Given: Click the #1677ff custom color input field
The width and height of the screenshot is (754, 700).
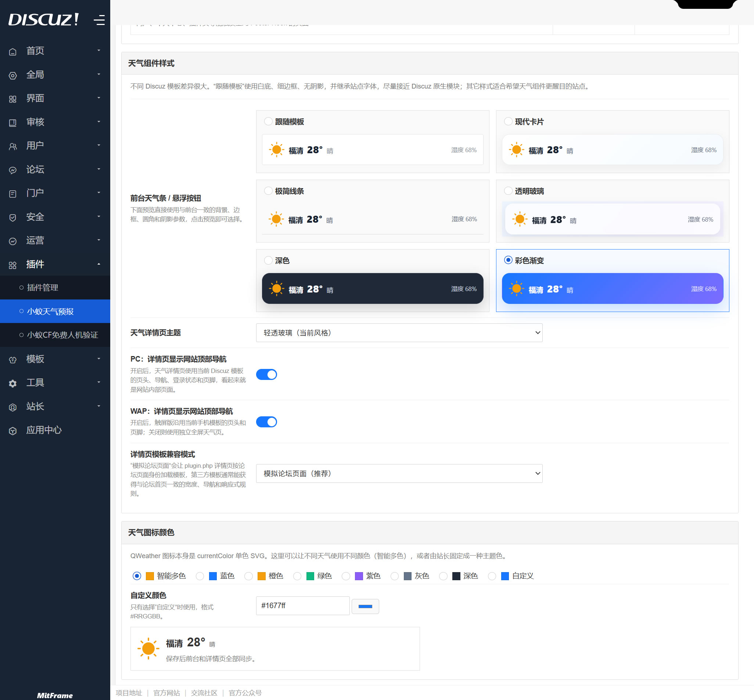Looking at the screenshot, I should click(302, 606).
